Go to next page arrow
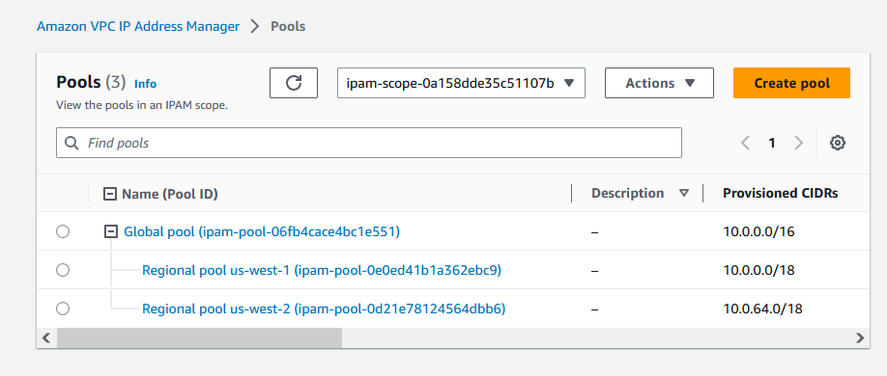887x376 pixels. tap(799, 143)
